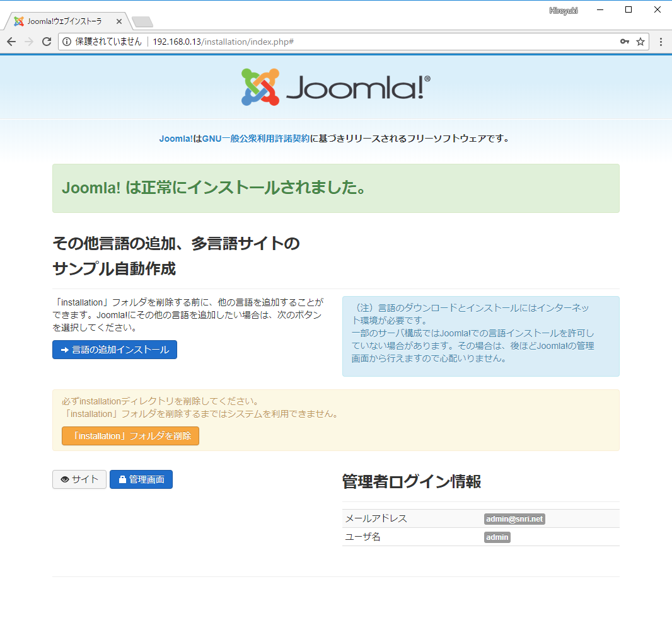Open the サイト button with eye icon

pyautogui.click(x=79, y=479)
